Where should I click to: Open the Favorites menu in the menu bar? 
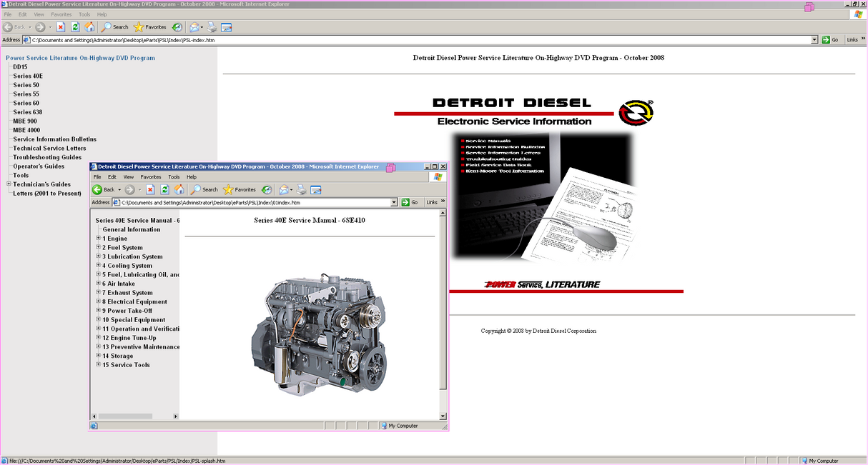[x=61, y=14]
